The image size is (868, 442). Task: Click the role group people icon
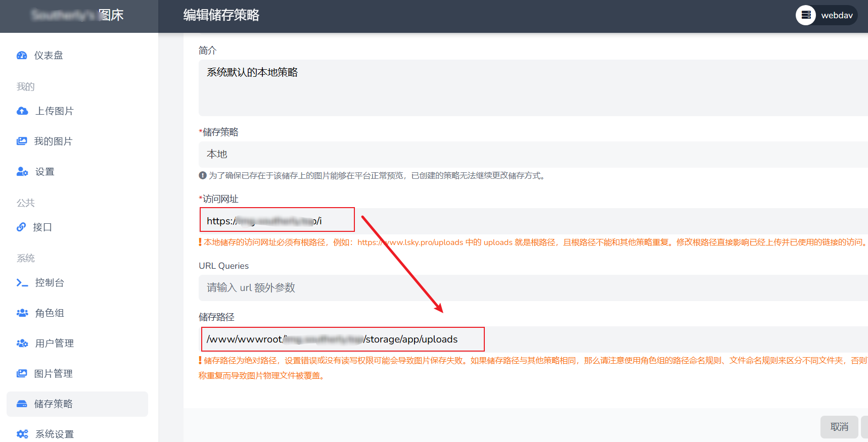coord(22,313)
